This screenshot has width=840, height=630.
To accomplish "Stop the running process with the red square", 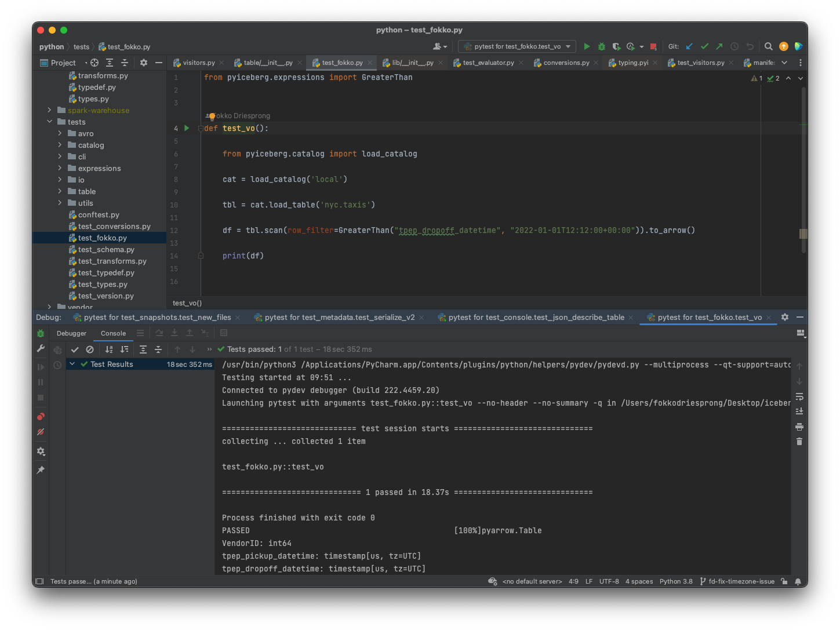I will [653, 46].
